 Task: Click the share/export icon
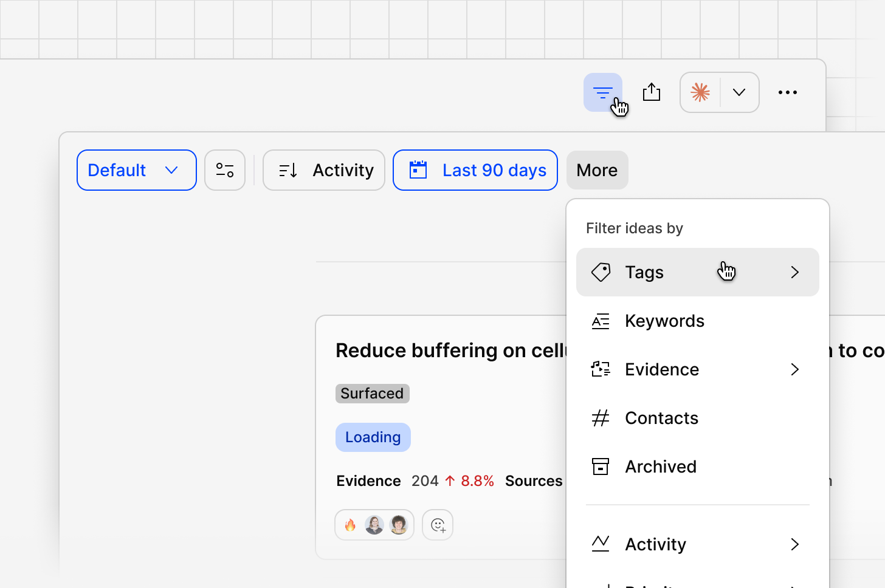coord(652,92)
